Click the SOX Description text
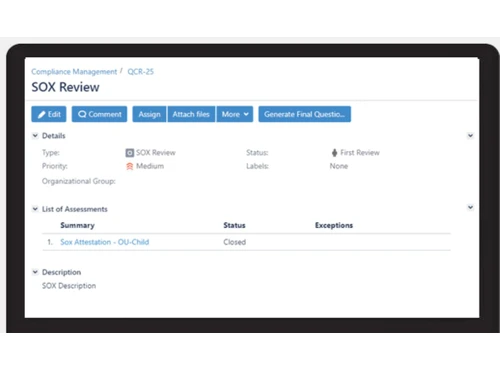Screen dimensions: 500x375 click(x=69, y=286)
